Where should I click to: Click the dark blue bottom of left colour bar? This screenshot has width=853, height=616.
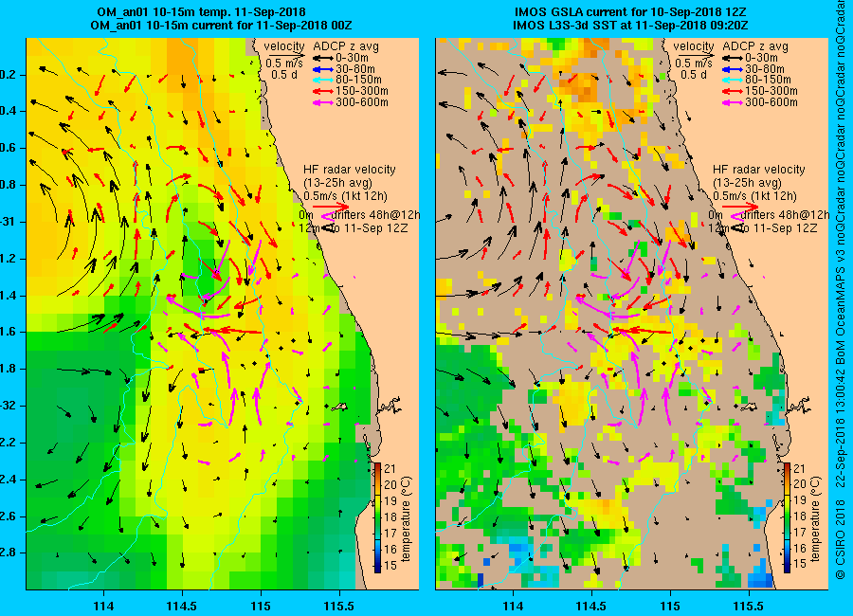coord(377,568)
